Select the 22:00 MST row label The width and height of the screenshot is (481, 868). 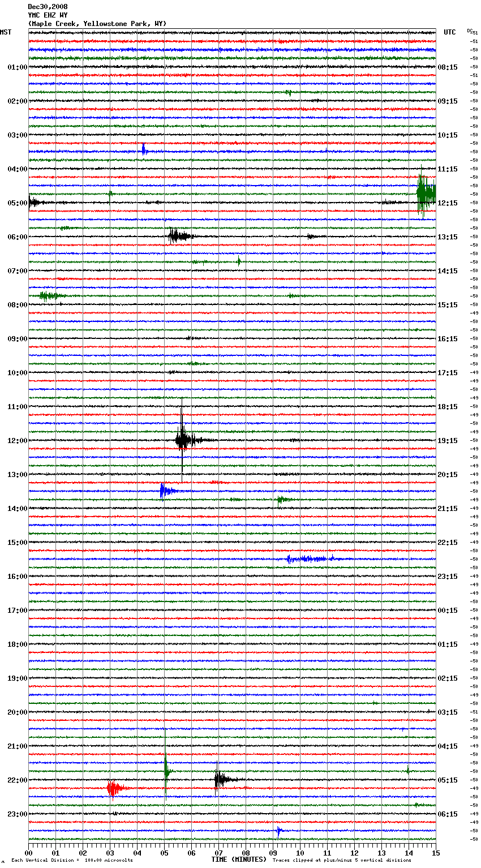point(17,780)
